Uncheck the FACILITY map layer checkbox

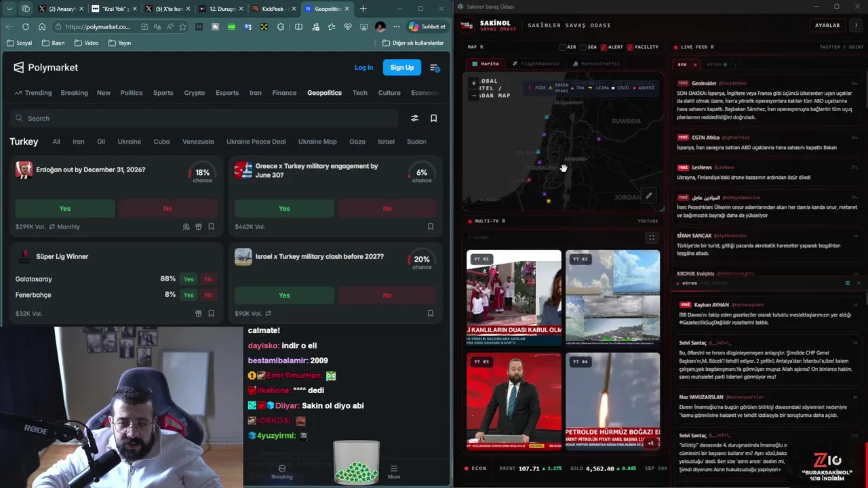(x=630, y=47)
